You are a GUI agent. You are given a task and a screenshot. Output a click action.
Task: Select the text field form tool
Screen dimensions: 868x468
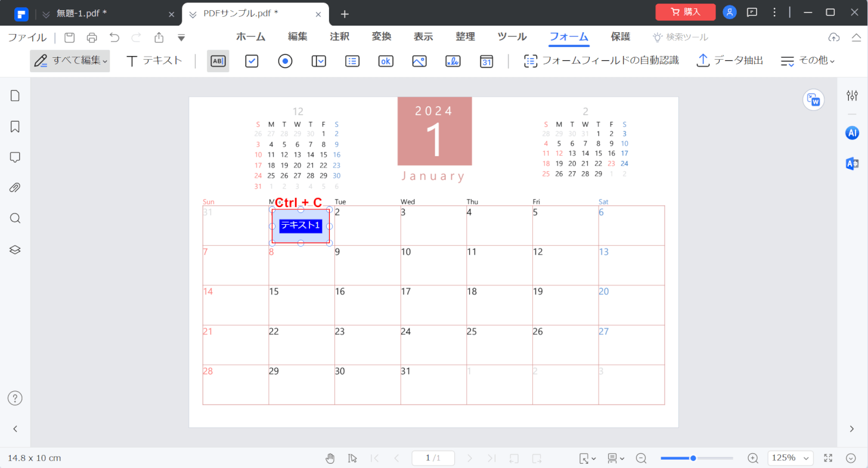[x=218, y=61]
